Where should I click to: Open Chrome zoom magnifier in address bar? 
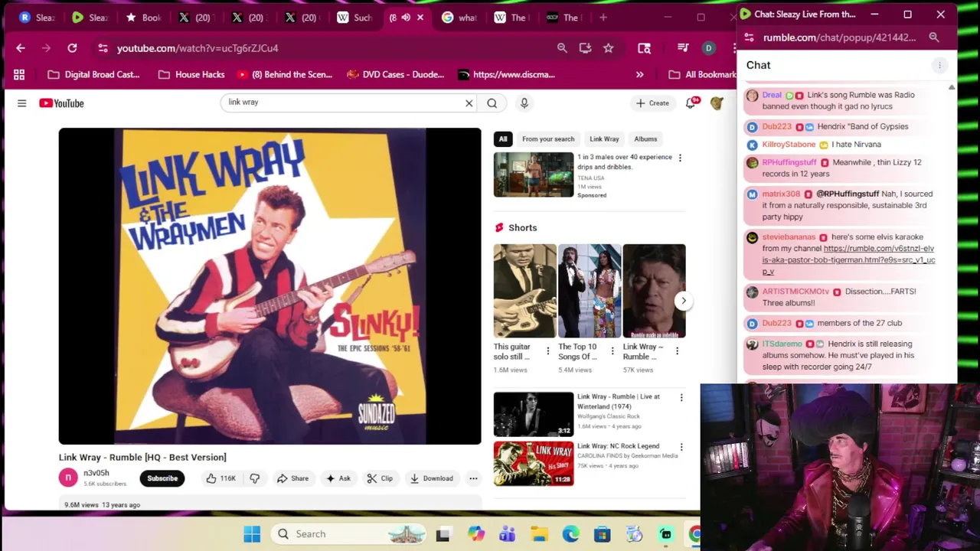click(562, 48)
